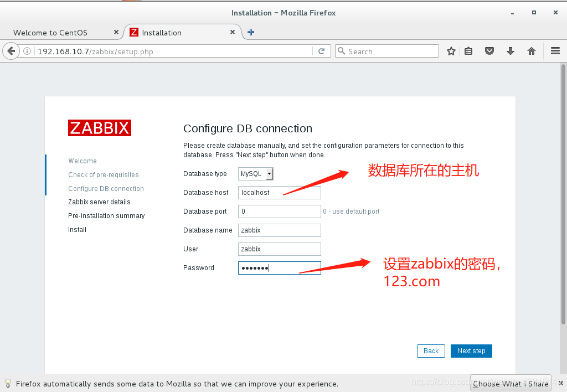Go to the Firefox home page
567x392 pixels.
[x=530, y=50]
